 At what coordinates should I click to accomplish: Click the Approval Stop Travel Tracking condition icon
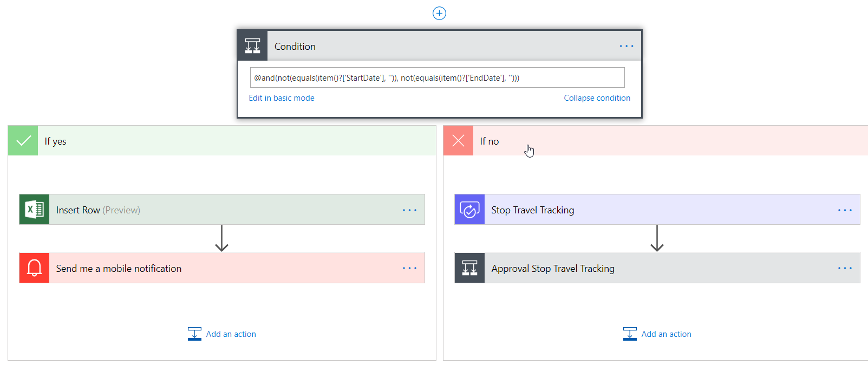click(469, 268)
